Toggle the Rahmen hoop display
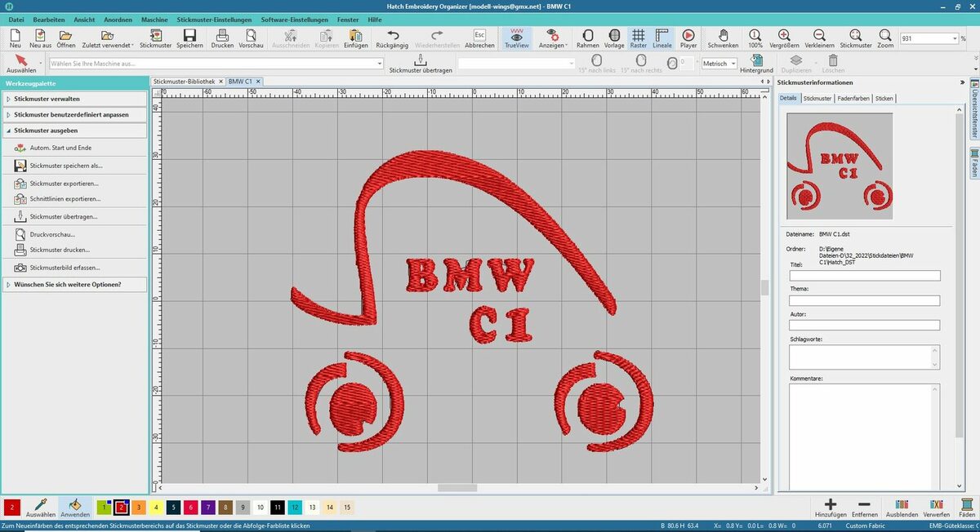This screenshot has width=980, height=532. (587, 38)
